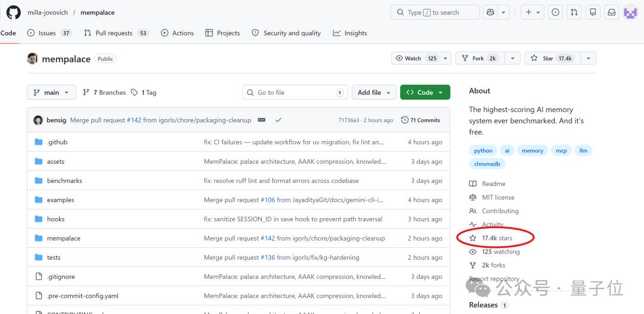Click the Fork button
This screenshot has width=644, height=314.
pyautogui.click(x=479, y=58)
